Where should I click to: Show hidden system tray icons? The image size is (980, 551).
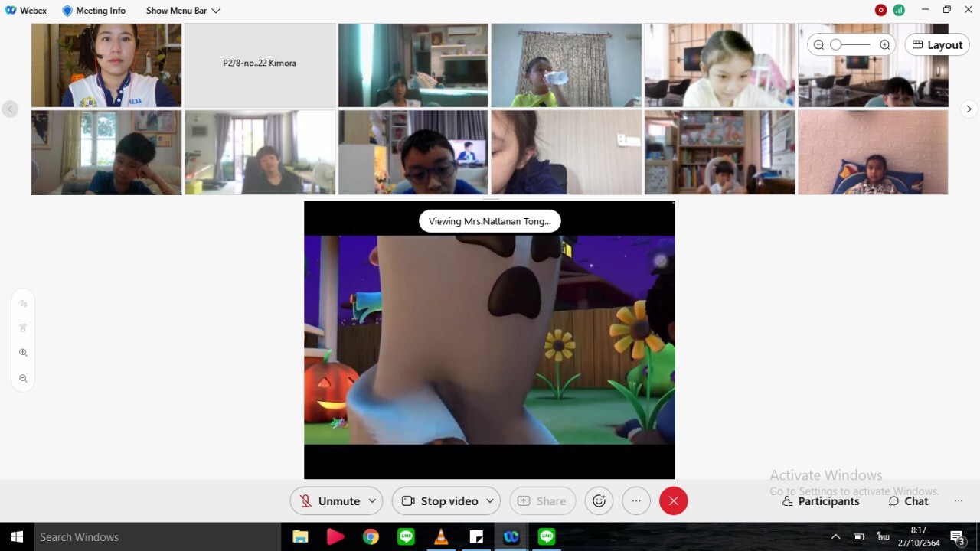(835, 536)
